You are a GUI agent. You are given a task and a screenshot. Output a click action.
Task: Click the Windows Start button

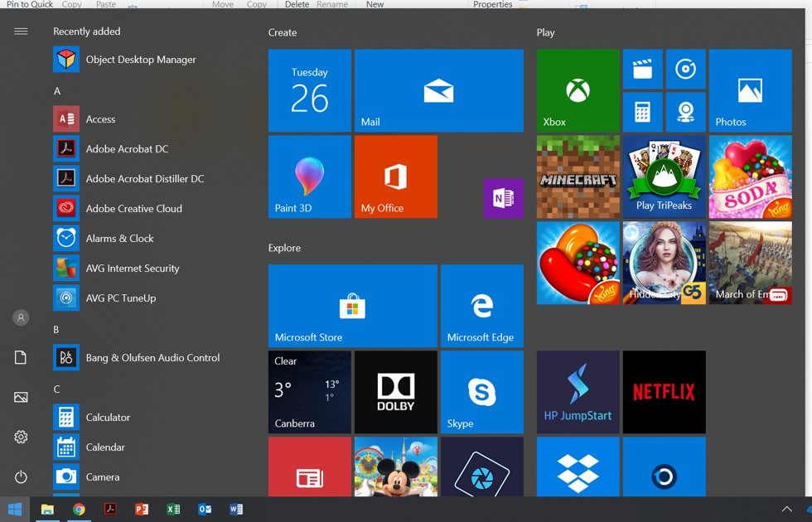point(15,510)
